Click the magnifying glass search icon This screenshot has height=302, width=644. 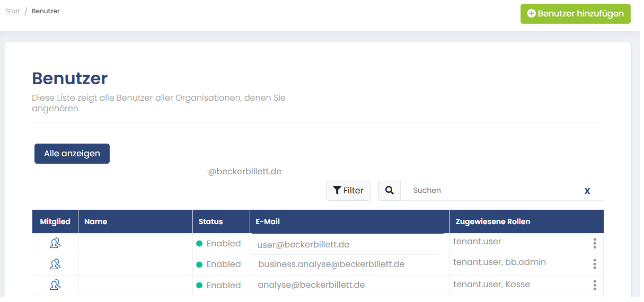(x=390, y=191)
